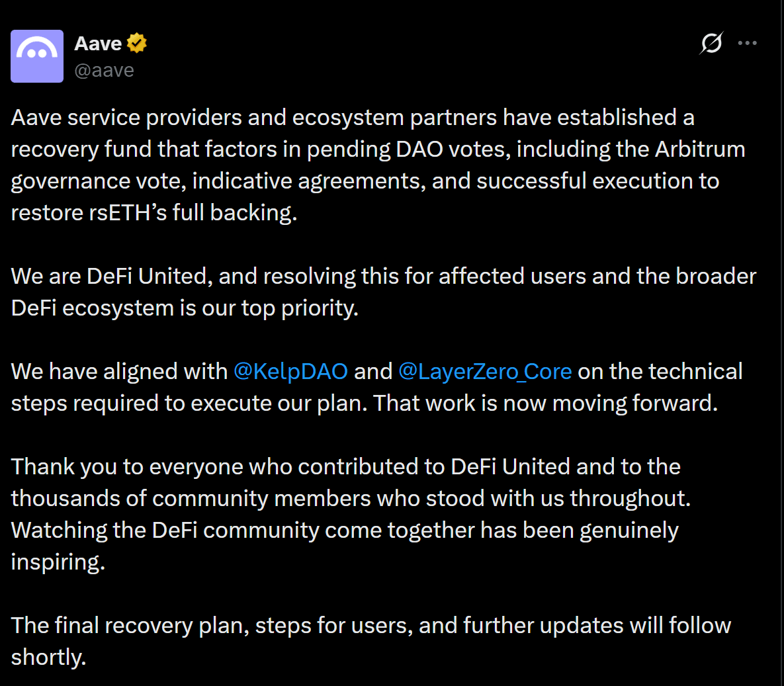Click the "our top priority" line

coord(185,308)
